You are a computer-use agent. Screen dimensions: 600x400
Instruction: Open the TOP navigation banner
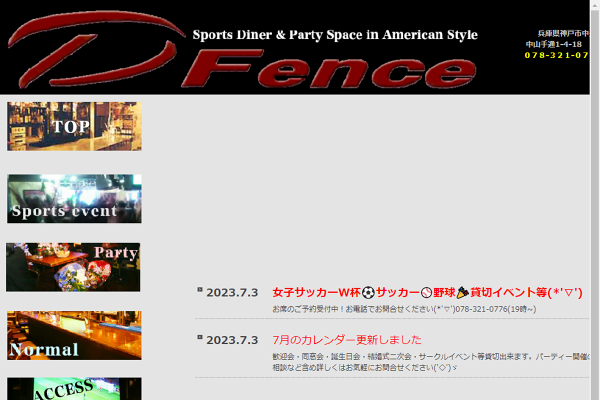(x=74, y=126)
